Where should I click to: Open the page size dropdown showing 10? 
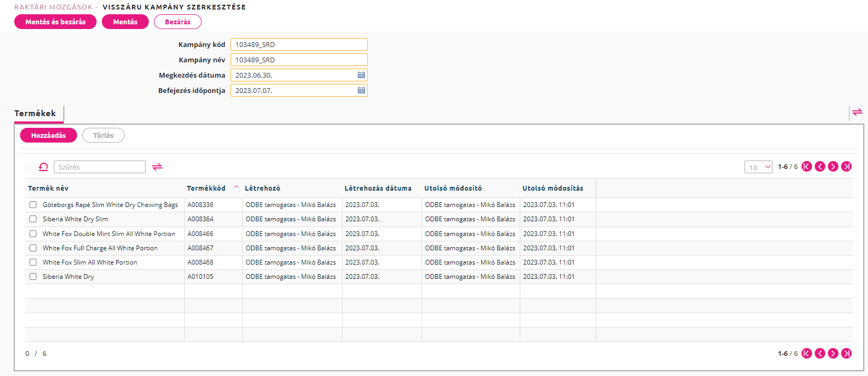click(x=758, y=167)
